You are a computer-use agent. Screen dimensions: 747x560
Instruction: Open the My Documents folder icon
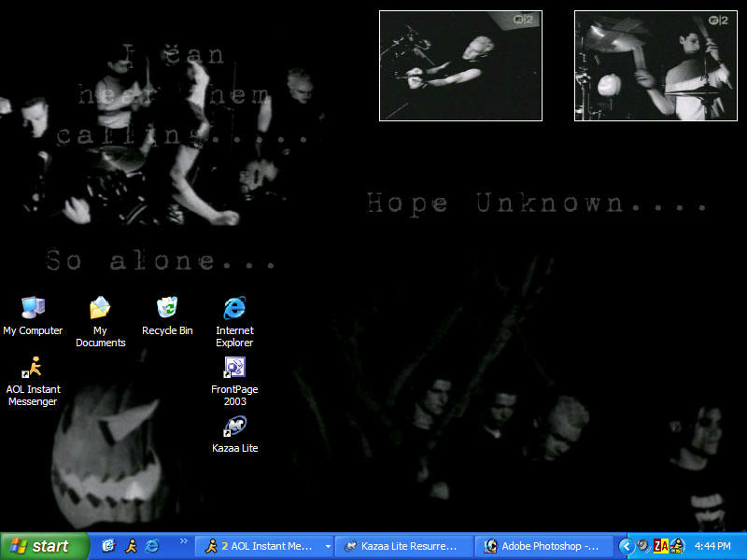coord(100,309)
